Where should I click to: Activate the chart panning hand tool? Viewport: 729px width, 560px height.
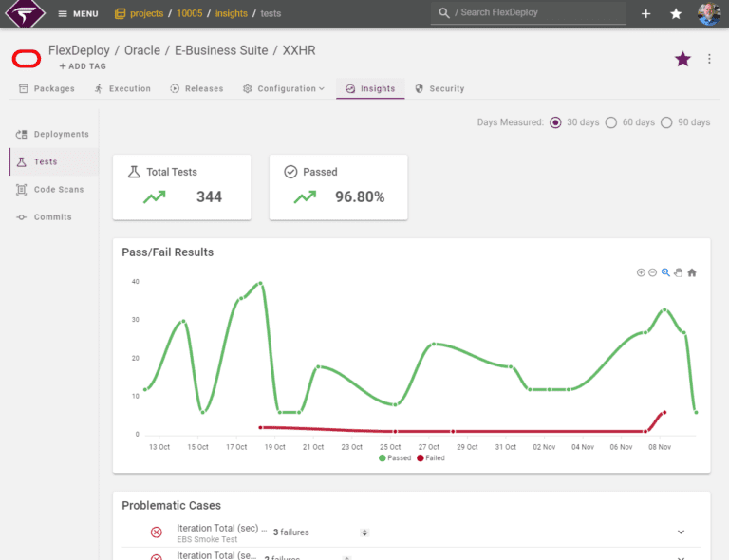click(679, 272)
